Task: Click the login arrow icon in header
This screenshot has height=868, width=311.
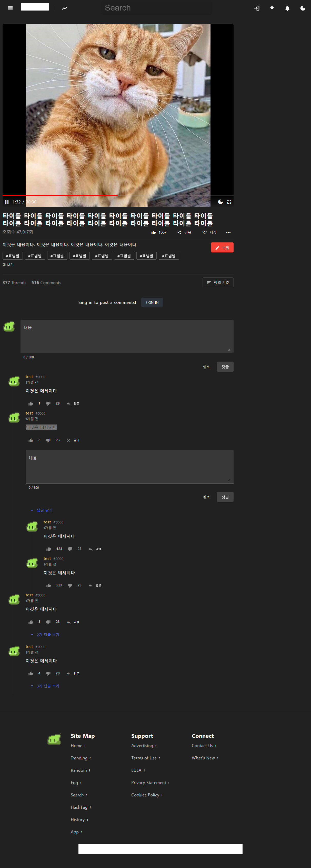Action: pyautogui.click(x=256, y=8)
